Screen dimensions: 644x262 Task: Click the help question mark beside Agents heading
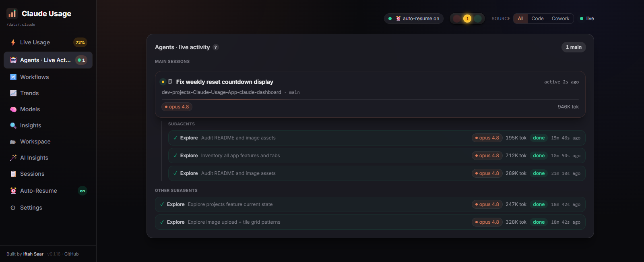point(216,47)
